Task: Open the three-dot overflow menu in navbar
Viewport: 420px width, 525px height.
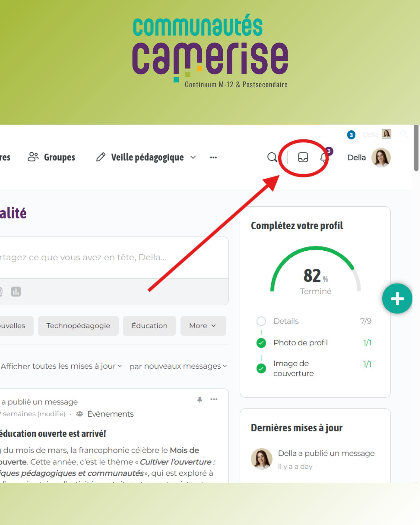Action: point(213,158)
